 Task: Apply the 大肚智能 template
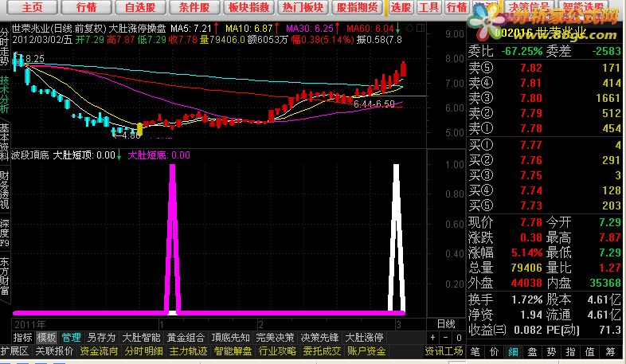pos(141,338)
